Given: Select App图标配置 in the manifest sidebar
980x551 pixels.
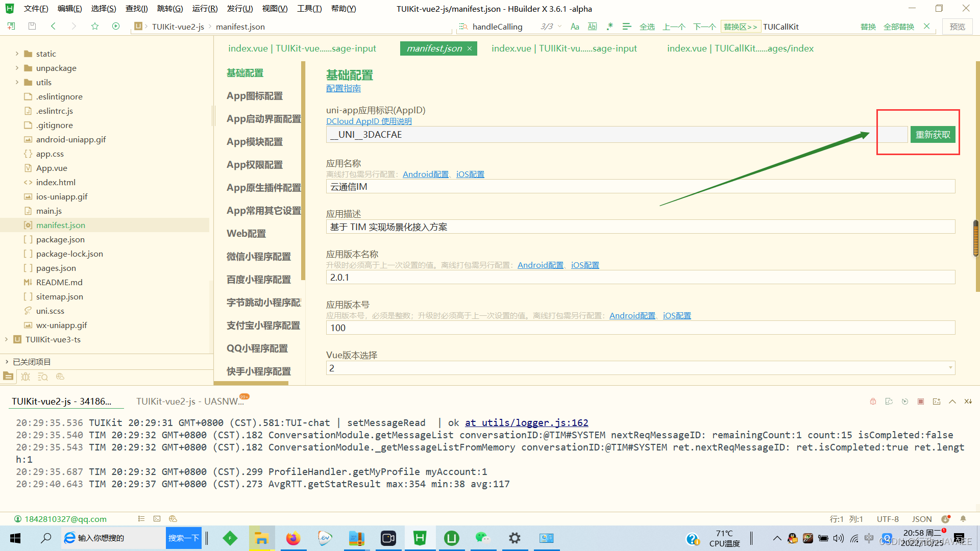Looking at the screenshot, I should [255, 96].
